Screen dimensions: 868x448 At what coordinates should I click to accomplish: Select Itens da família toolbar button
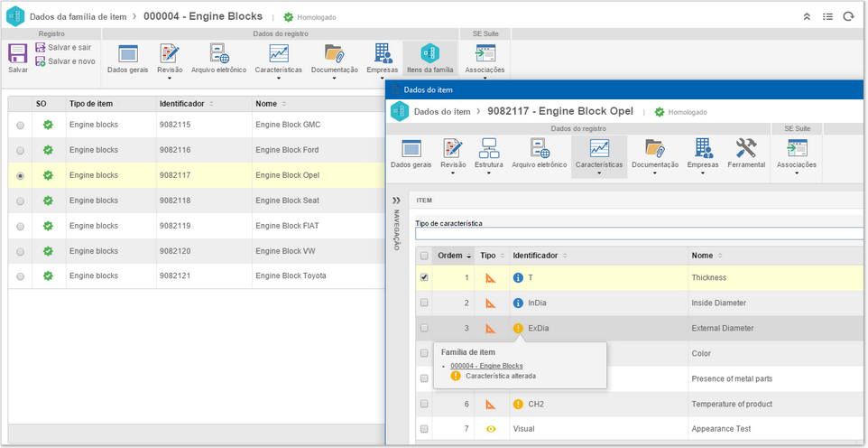coord(429,59)
